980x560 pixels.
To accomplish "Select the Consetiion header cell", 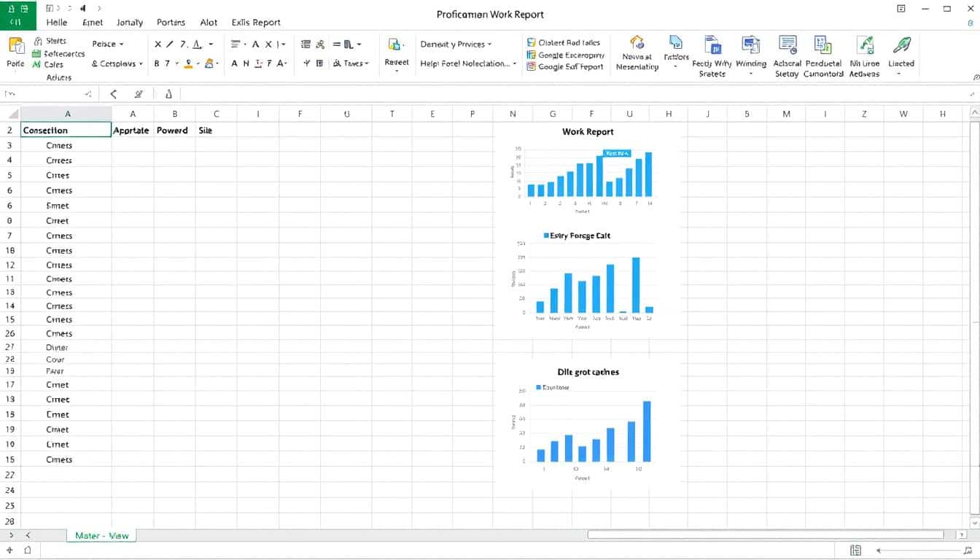I will click(x=66, y=131).
